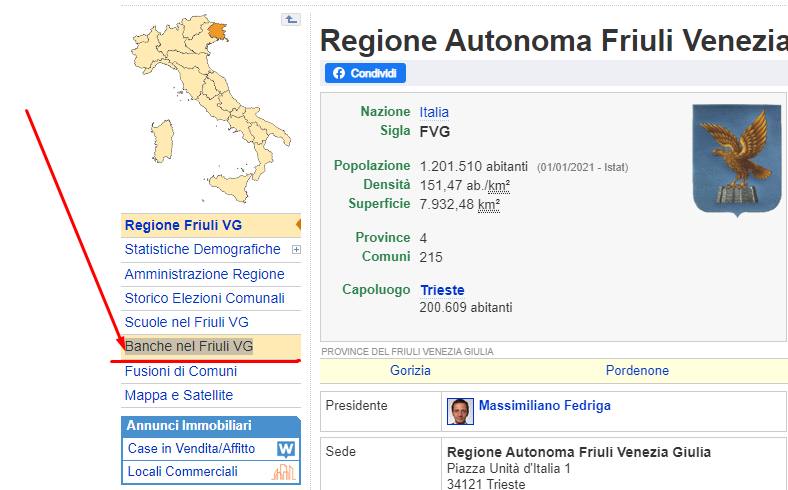Open Fusioni di Comuni page
Screen dimensions: 788x490
(180, 371)
